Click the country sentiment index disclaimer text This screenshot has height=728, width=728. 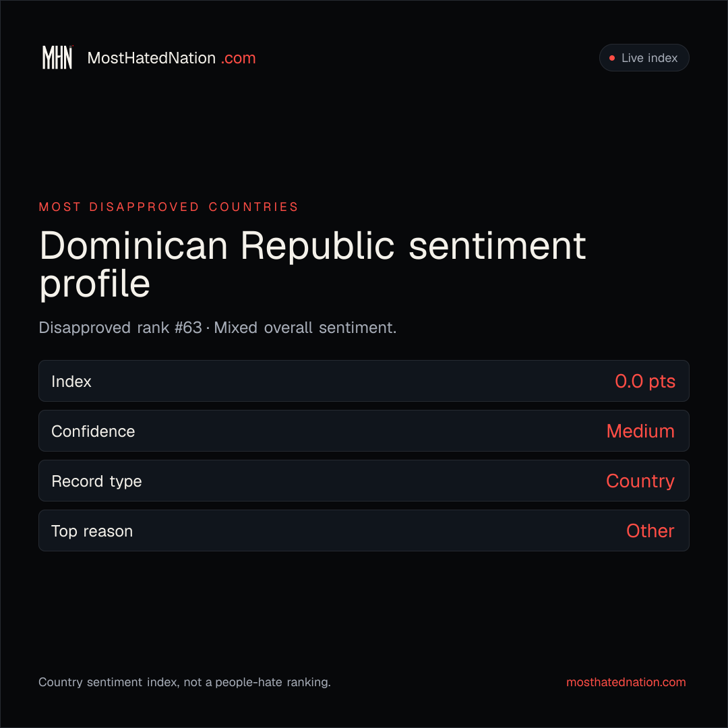(x=185, y=682)
